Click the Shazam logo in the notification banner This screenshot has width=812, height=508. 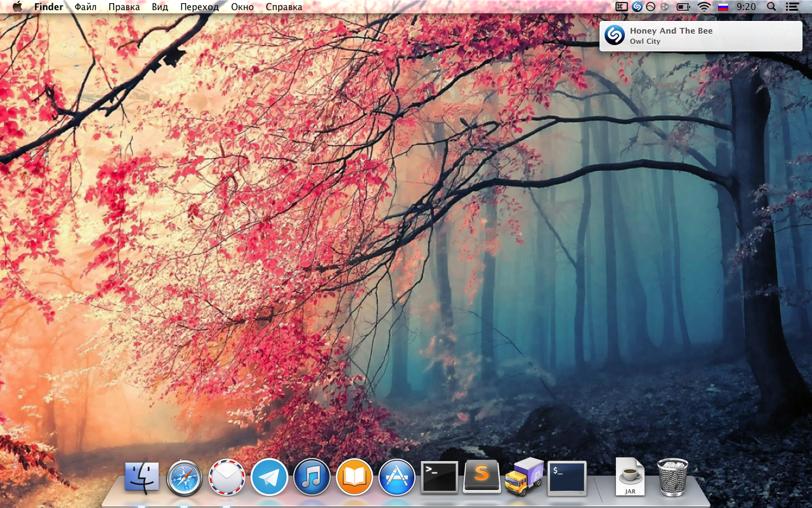(x=615, y=35)
